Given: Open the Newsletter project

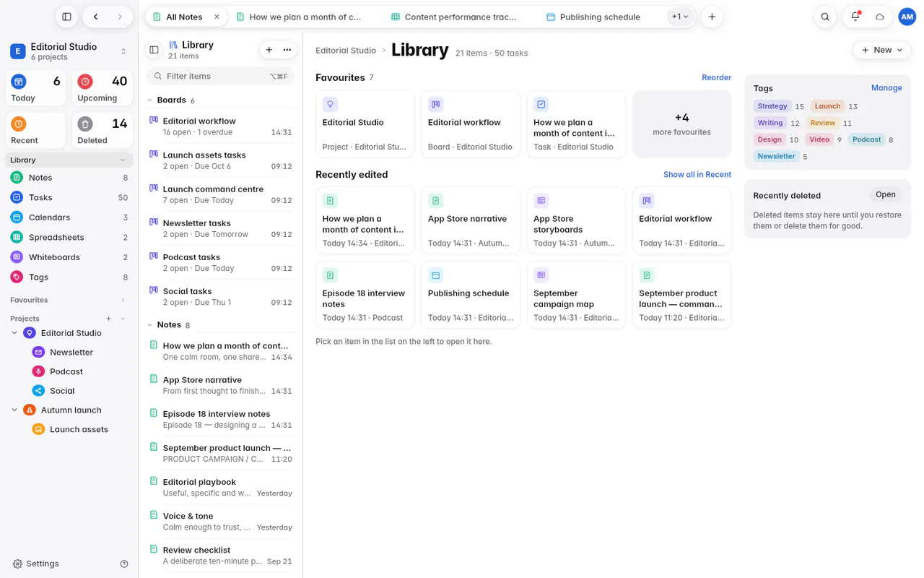Looking at the screenshot, I should [x=71, y=352].
